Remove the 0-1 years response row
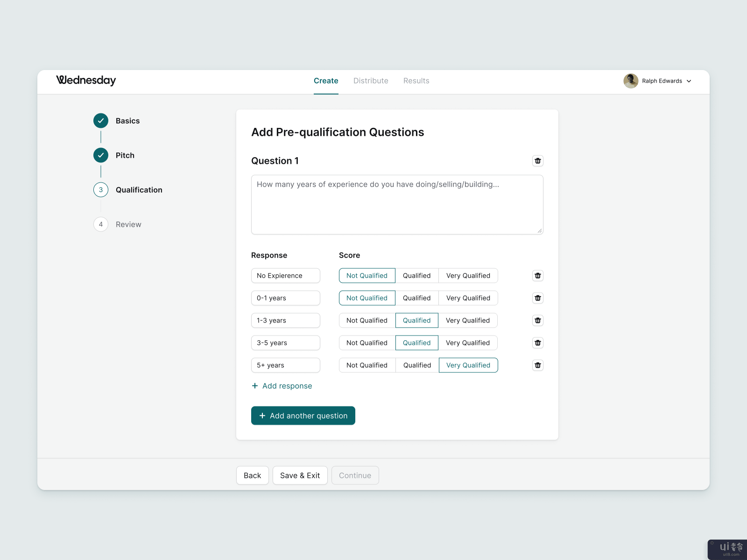Viewport: 747px width, 560px height. point(538,298)
